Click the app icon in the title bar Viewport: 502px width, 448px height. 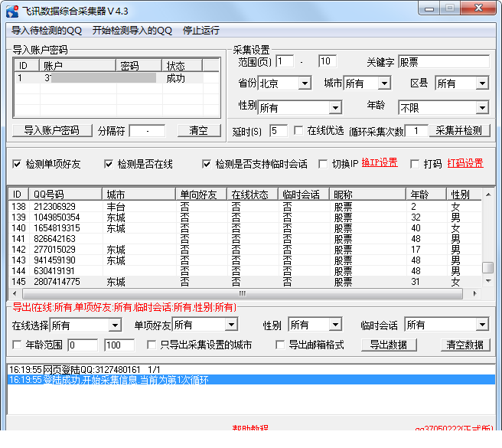tap(11, 11)
